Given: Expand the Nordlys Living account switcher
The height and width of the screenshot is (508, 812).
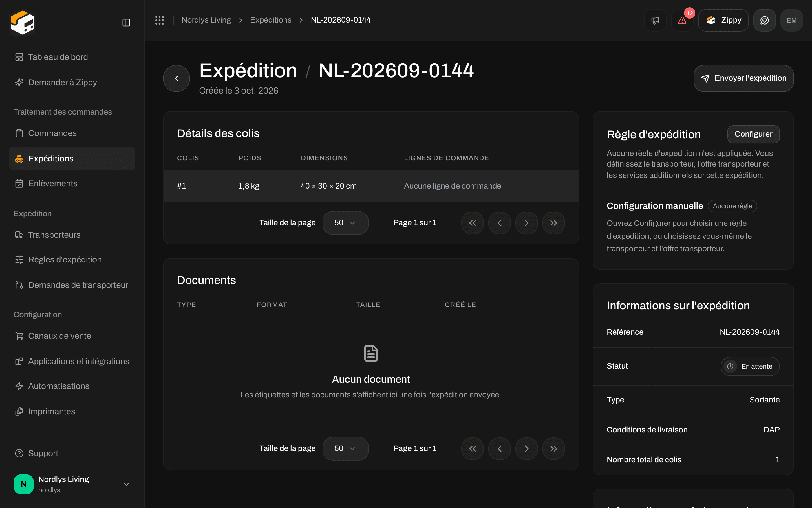Looking at the screenshot, I should [72, 484].
